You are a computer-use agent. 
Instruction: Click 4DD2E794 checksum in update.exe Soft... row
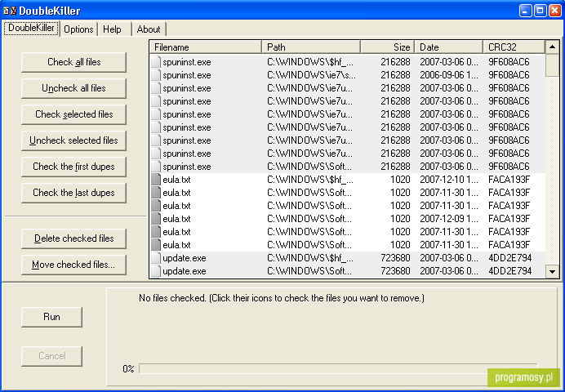tap(509, 271)
